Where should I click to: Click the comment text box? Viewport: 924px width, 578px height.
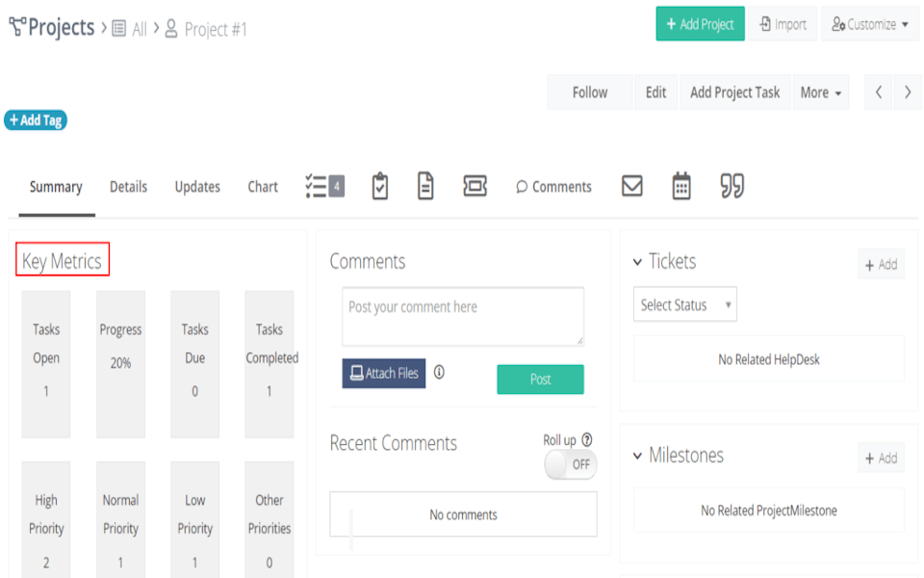pos(463,317)
